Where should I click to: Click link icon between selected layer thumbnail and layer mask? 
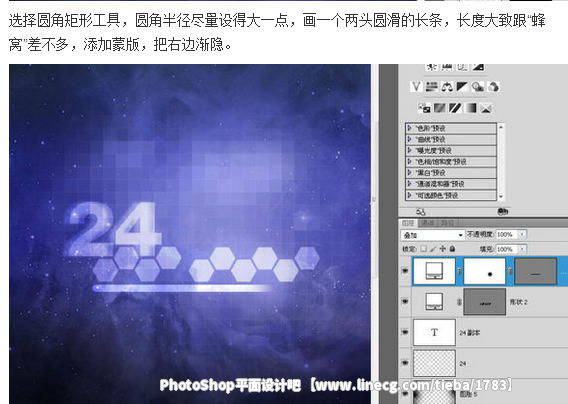[x=460, y=271]
